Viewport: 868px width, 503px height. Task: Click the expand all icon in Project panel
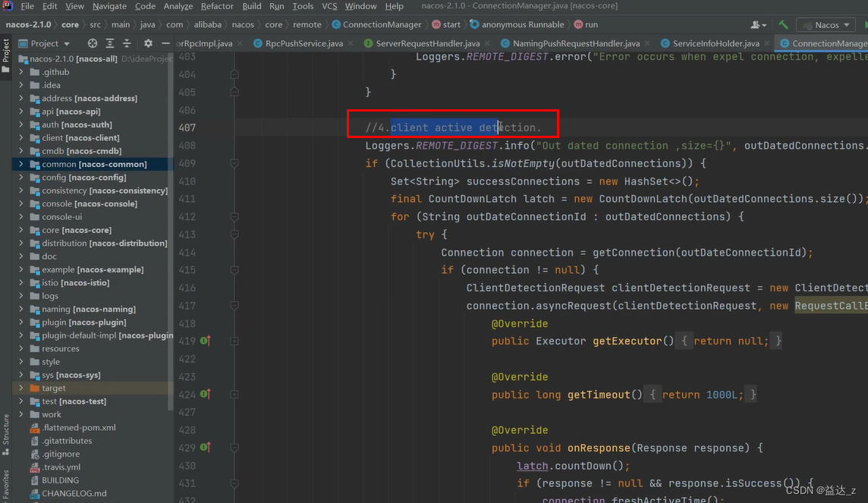109,43
